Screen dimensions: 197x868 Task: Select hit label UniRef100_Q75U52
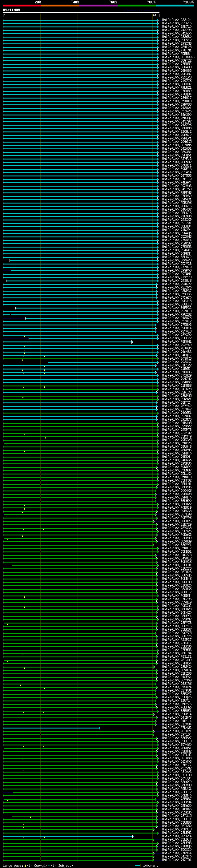tap(177, 64)
